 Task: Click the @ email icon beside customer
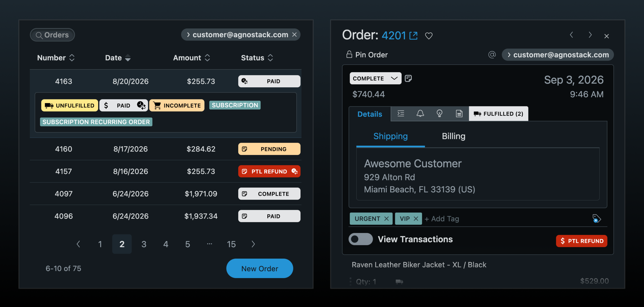(x=492, y=54)
